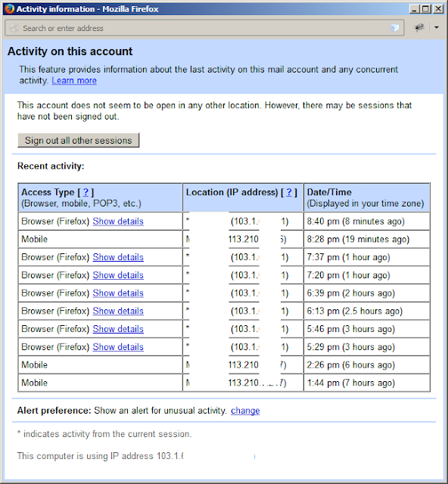Open the Learn more link

pos(74,81)
